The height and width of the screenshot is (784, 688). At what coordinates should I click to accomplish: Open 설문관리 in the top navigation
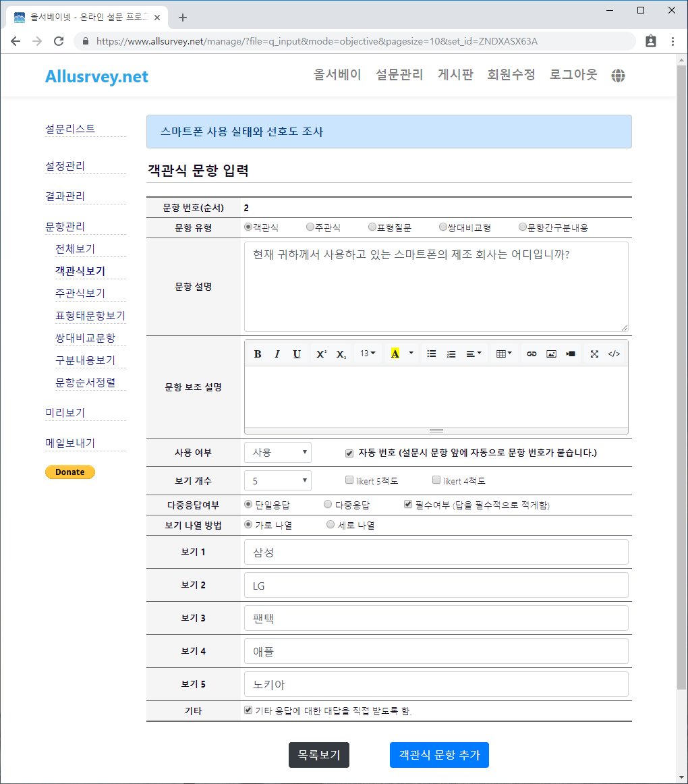coord(399,75)
